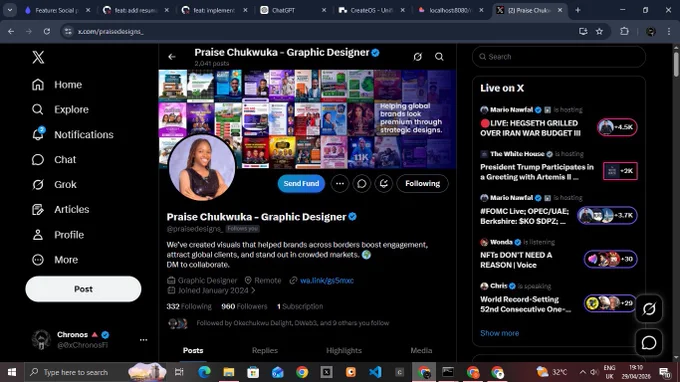Viewport: 680px width, 382px height.
Task: Search posts with profile header magnifier
Action: [439, 57]
